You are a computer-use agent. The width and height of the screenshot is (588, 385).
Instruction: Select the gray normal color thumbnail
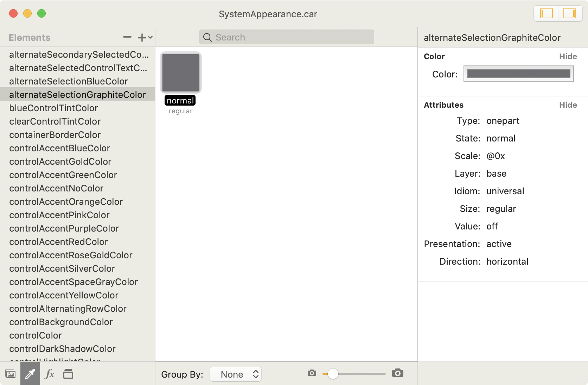(x=181, y=72)
